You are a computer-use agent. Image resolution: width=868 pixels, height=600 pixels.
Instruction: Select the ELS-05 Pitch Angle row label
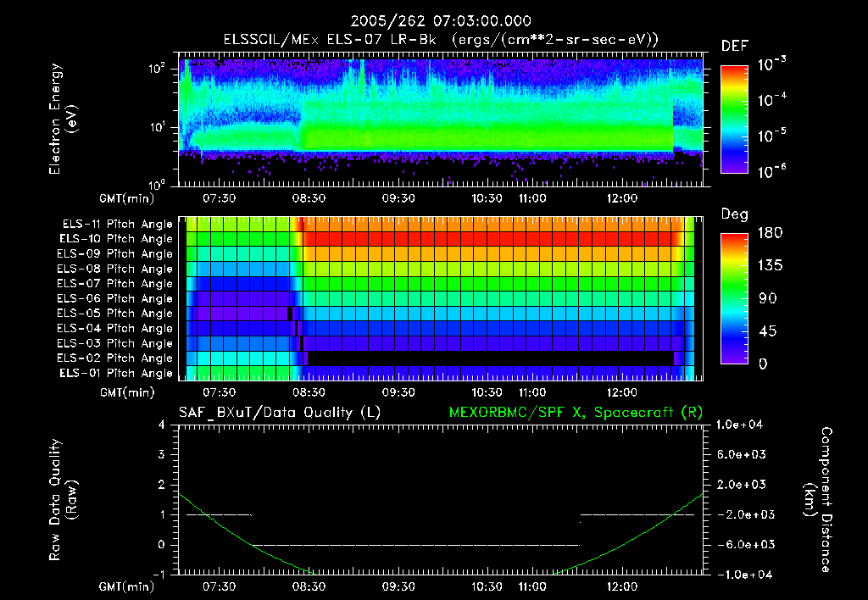tap(115, 314)
